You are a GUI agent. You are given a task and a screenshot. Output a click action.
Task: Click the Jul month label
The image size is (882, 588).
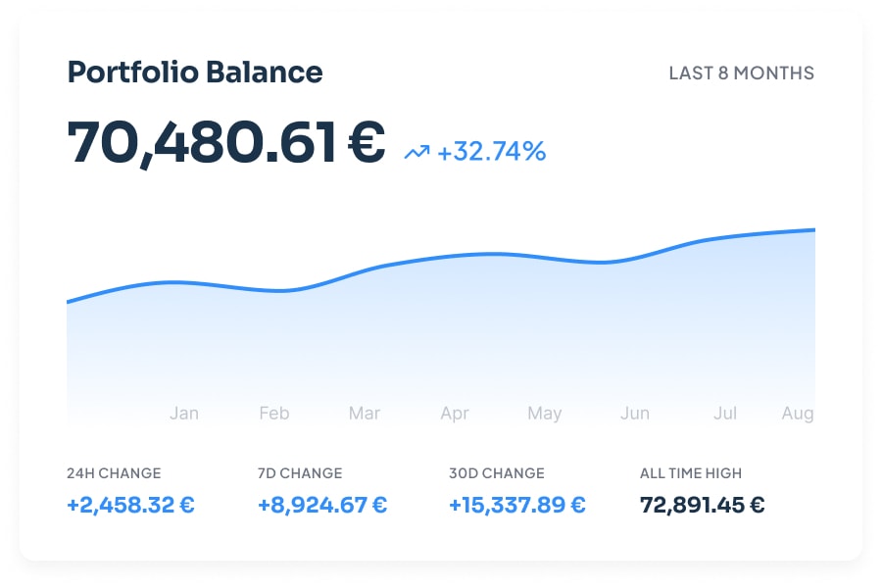[x=725, y=414]
